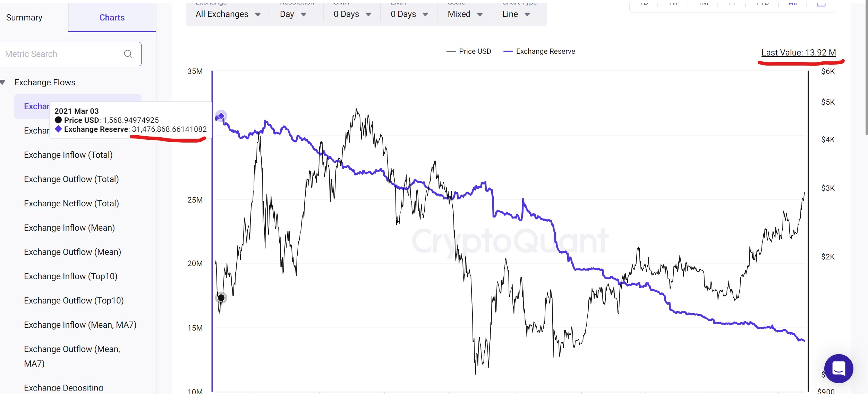This screenshot has height=394, width=868.
Task: Open the All Exchanges dropdown
Action: point(228,14)
